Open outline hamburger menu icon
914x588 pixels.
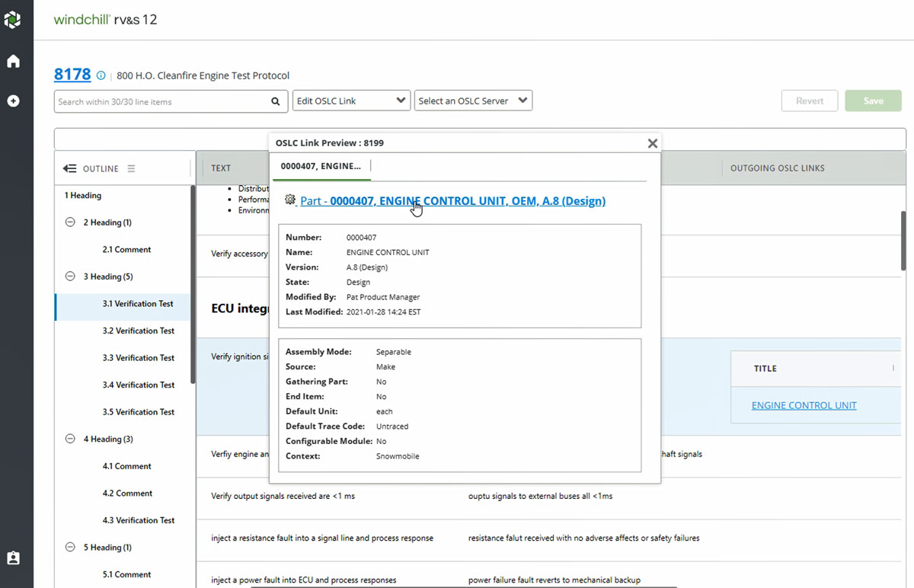(131, 168)
